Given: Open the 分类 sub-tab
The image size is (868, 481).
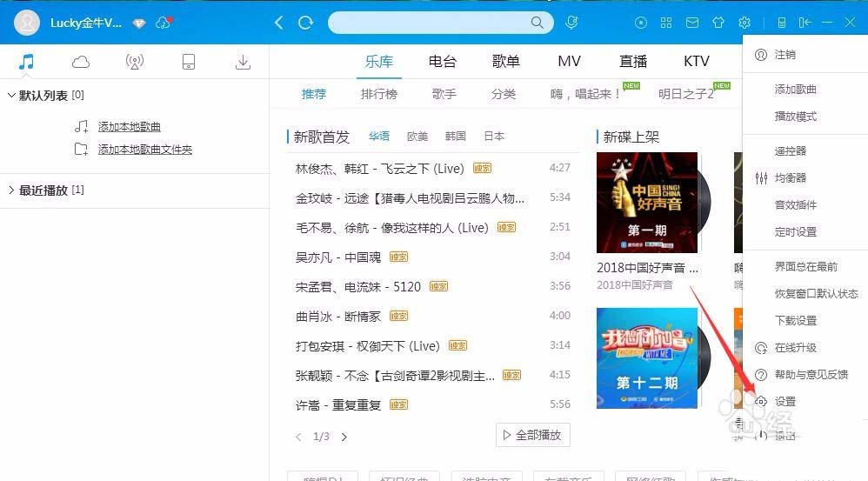Looking at the screenshot, I should 504,94.
